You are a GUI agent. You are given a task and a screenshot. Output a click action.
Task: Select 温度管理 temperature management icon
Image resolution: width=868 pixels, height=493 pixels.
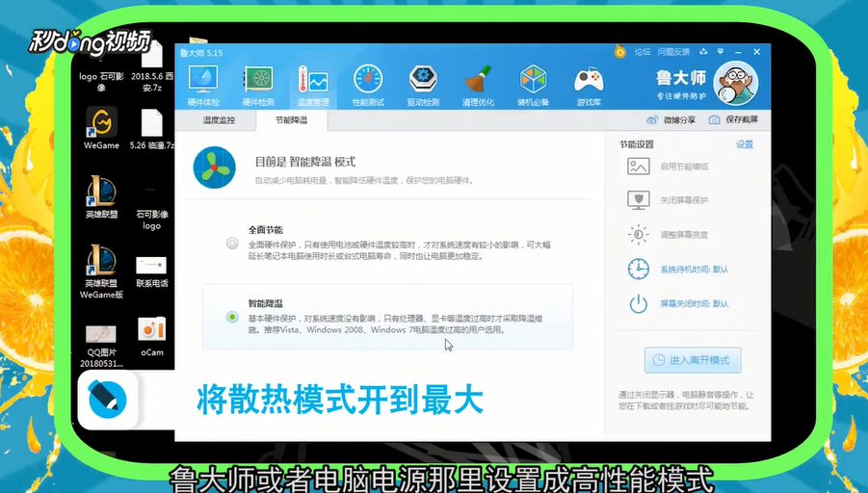pyautogui.click(x=313, y=85)
